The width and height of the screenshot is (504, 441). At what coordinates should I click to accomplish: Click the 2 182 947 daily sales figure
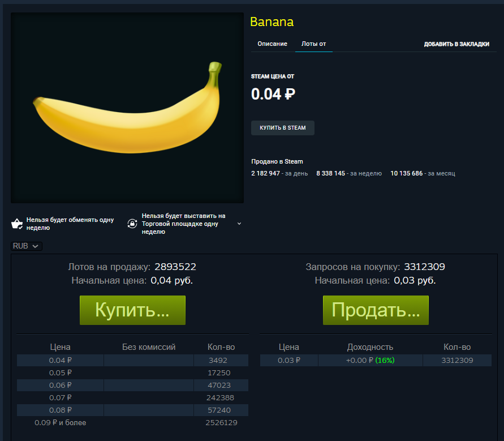[x=265, y=173]
